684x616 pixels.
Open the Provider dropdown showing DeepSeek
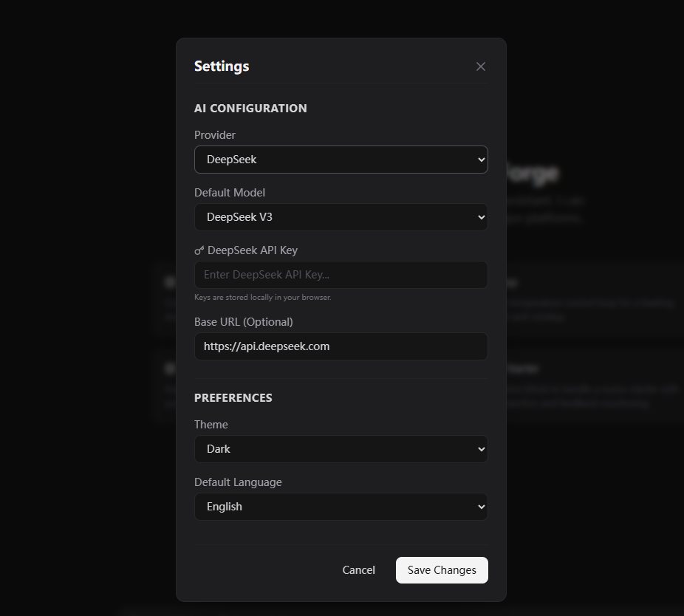click(x=341, y=160)
